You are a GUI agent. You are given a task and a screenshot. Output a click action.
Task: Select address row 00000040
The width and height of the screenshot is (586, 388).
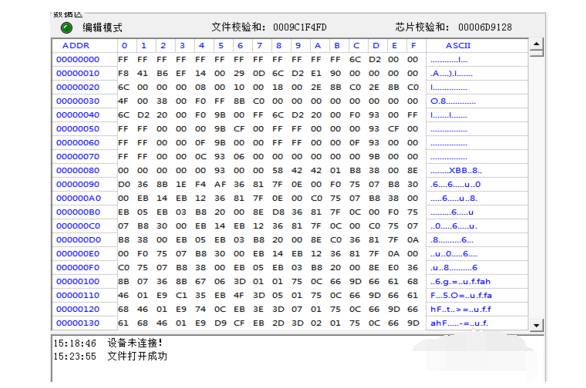78,115
